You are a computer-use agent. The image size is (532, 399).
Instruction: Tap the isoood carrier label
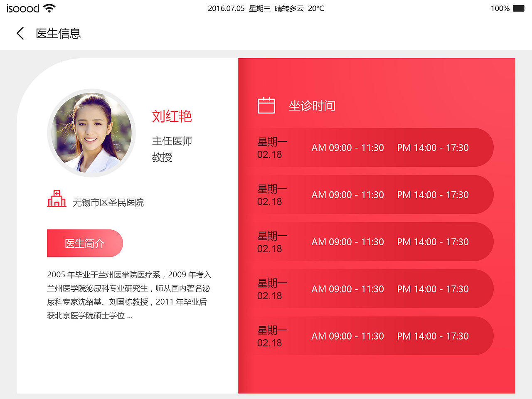(23, 8)
